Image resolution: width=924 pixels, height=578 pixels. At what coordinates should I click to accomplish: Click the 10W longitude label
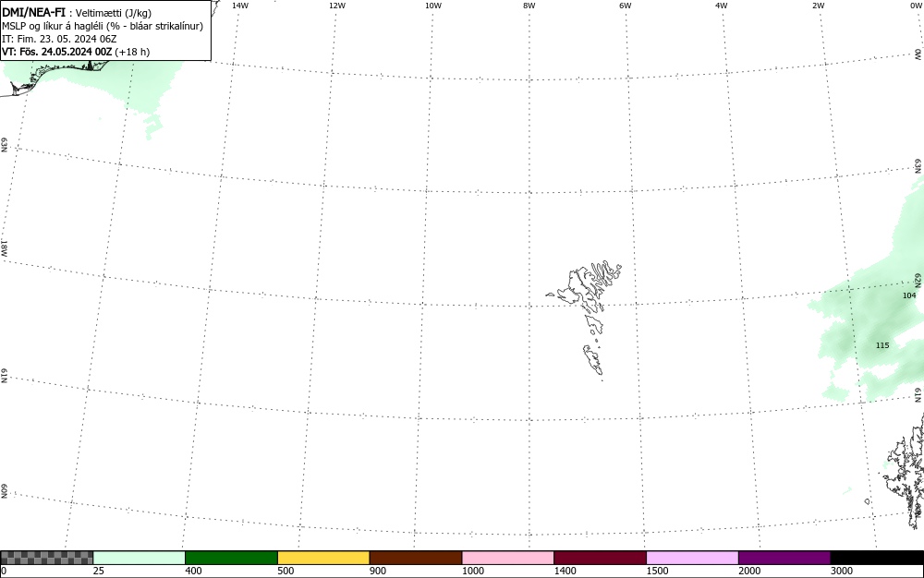coord(433,6)
